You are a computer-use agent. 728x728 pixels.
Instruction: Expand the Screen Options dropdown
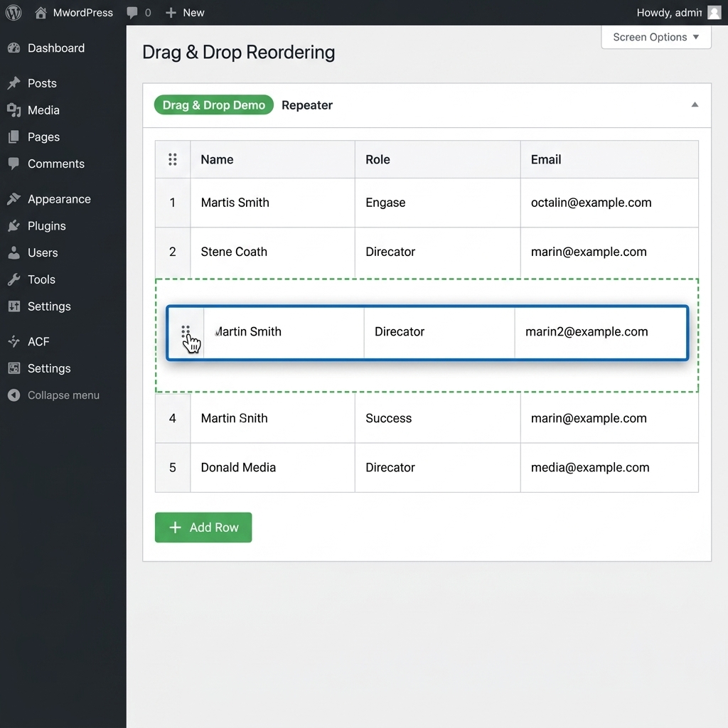point(656,37)
